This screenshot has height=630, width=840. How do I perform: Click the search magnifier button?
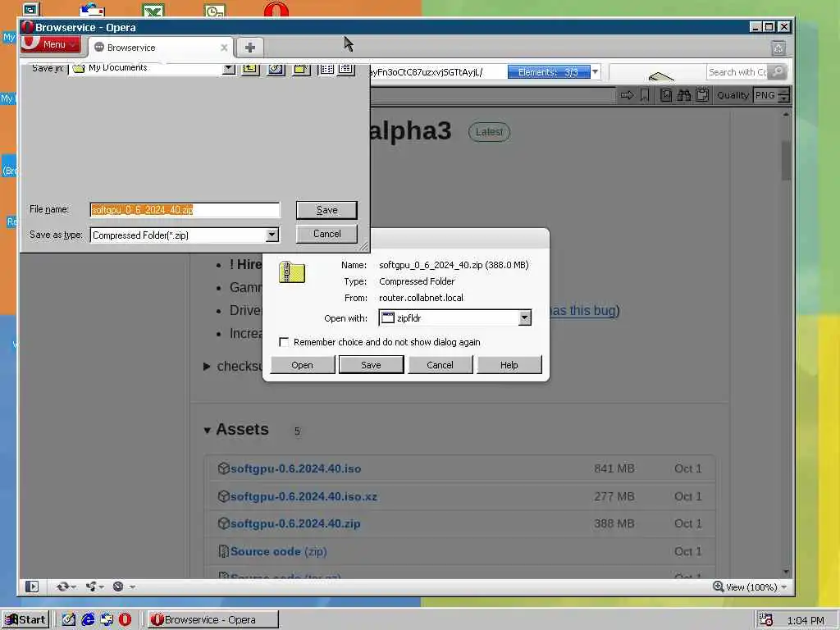pyautogui.click(x=778, y=72)
